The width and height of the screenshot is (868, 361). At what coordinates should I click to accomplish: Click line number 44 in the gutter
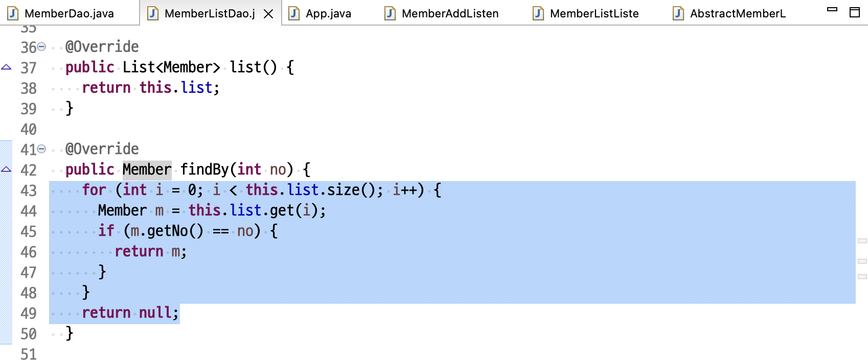tap(29, 211)
